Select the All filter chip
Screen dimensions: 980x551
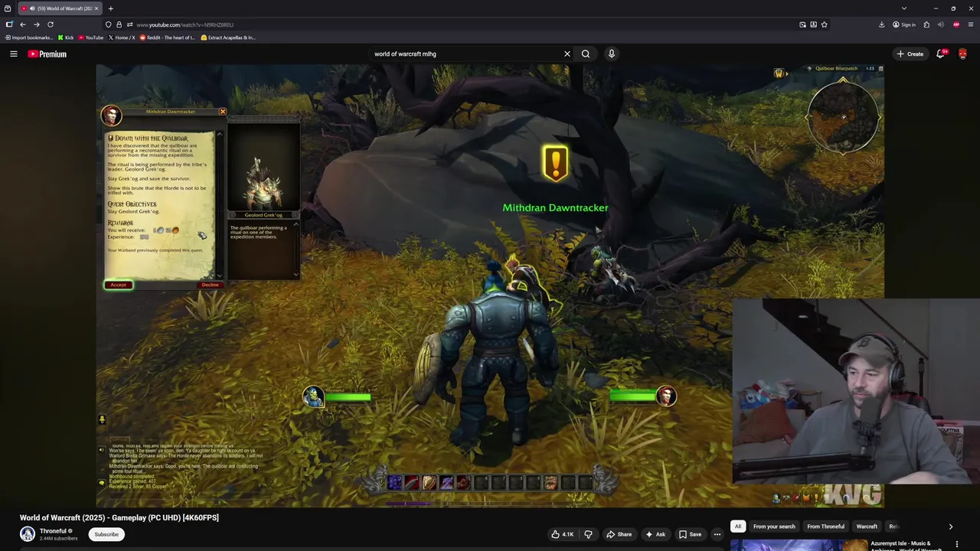coord(738,527)
